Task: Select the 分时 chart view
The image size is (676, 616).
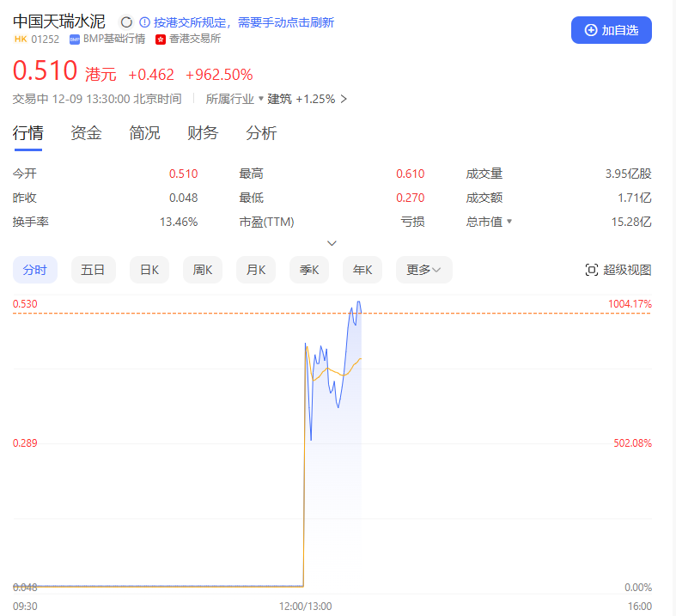Action: click(35, 270)
